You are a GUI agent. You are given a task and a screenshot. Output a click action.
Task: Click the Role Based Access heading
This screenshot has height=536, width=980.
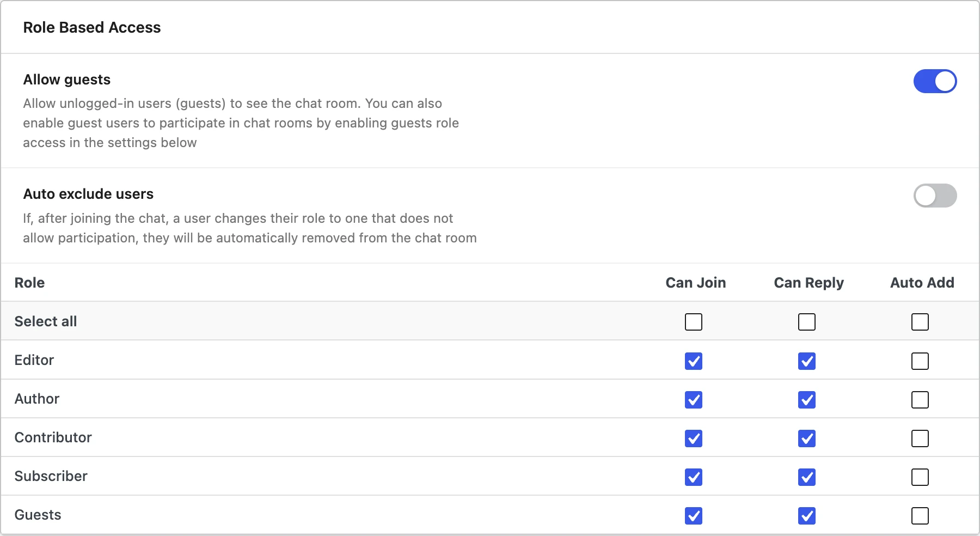click(x=92, y=27)
